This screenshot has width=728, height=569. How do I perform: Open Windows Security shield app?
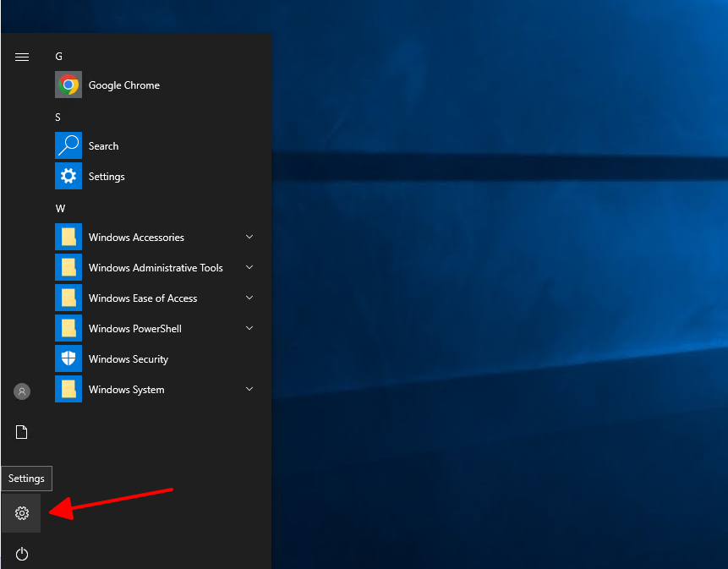(x=128, y=359)
